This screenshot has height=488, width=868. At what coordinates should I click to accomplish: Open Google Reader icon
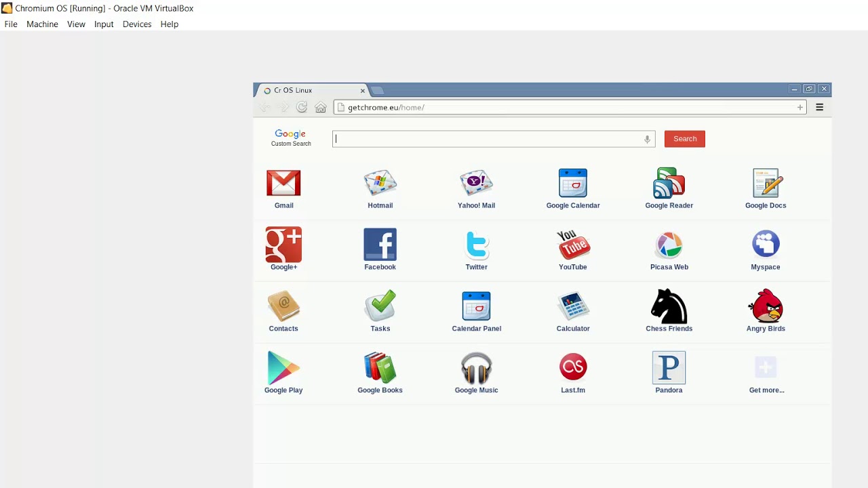[x=669, y=183]
